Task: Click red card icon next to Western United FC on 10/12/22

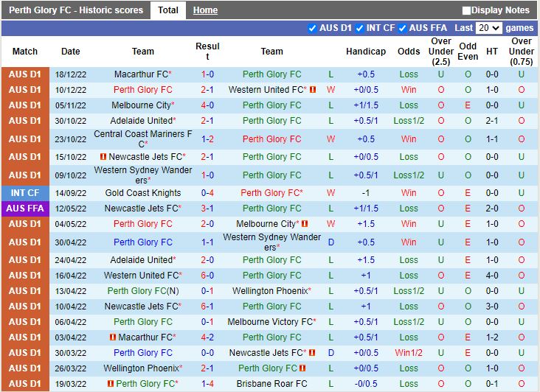Action: [x=313, y=90]
